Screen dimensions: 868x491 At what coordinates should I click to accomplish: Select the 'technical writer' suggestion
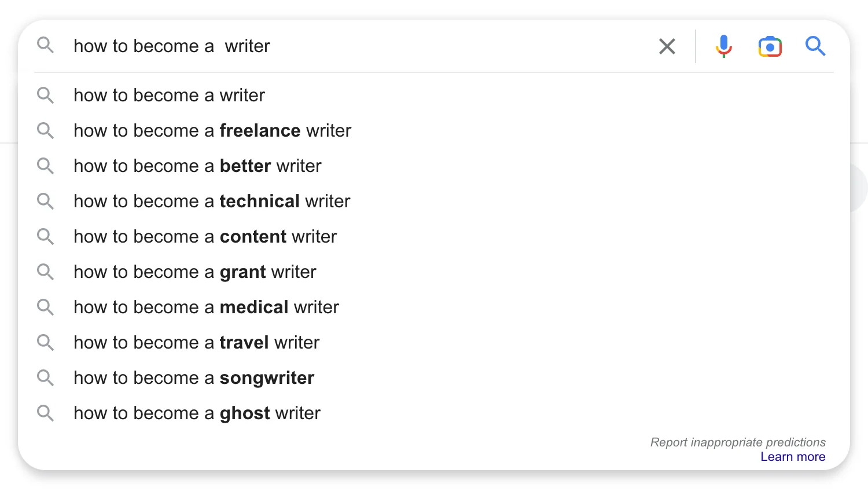pos(212,201)
